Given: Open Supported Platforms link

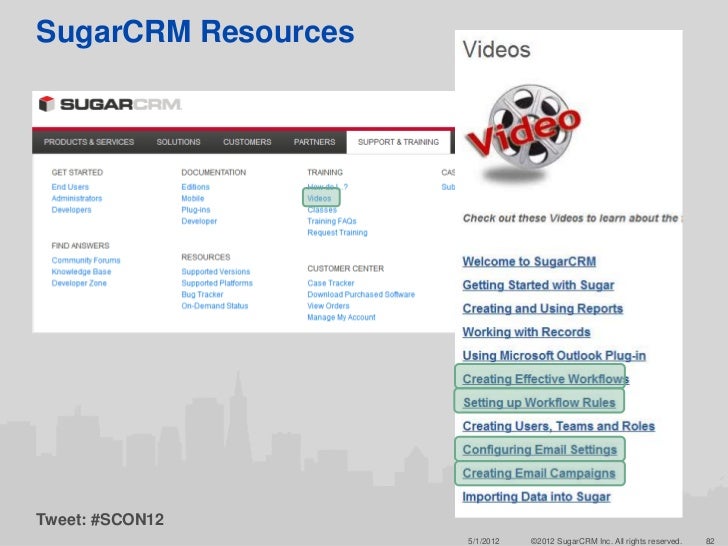Looking at the screenshot, I should pyautogui.click(x=217, y=283).
